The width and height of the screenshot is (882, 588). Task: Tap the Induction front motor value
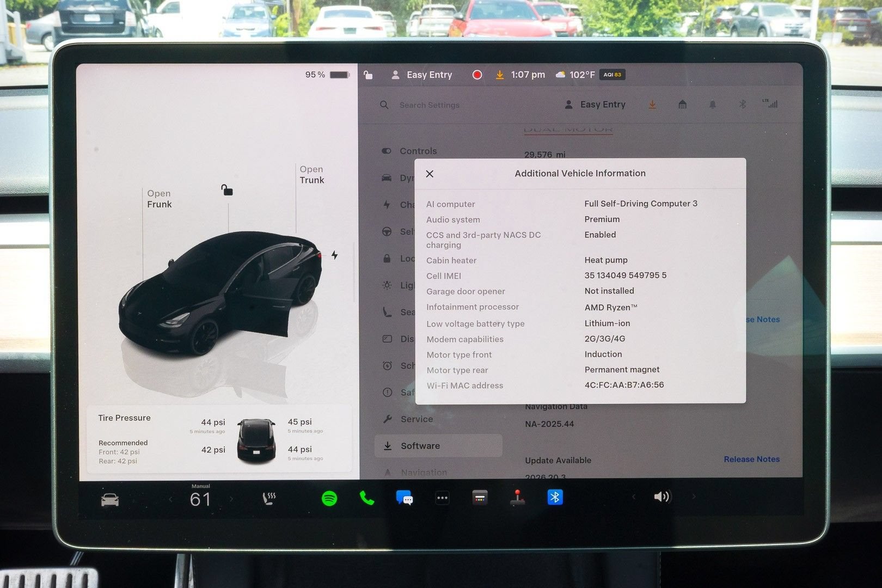(x=603, y=354)
